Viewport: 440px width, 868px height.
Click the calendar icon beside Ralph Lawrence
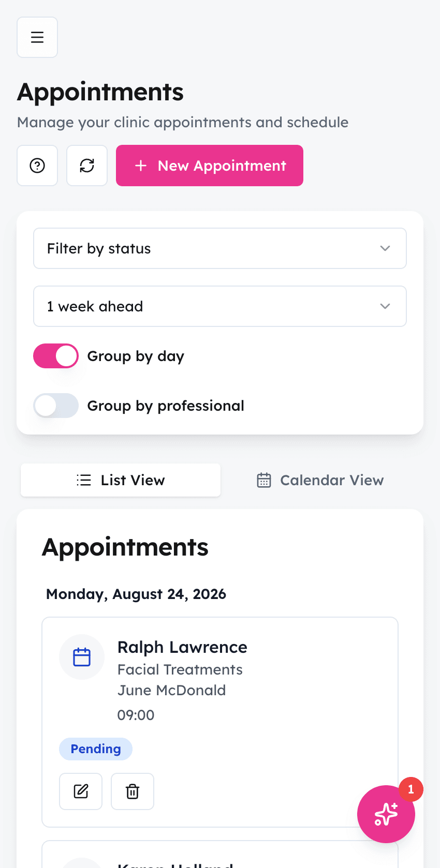coord(82,657)
